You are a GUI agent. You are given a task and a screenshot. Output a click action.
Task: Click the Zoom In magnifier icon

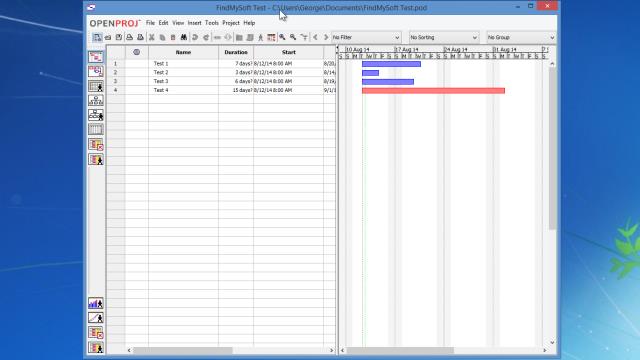click(x=282, y=38)
